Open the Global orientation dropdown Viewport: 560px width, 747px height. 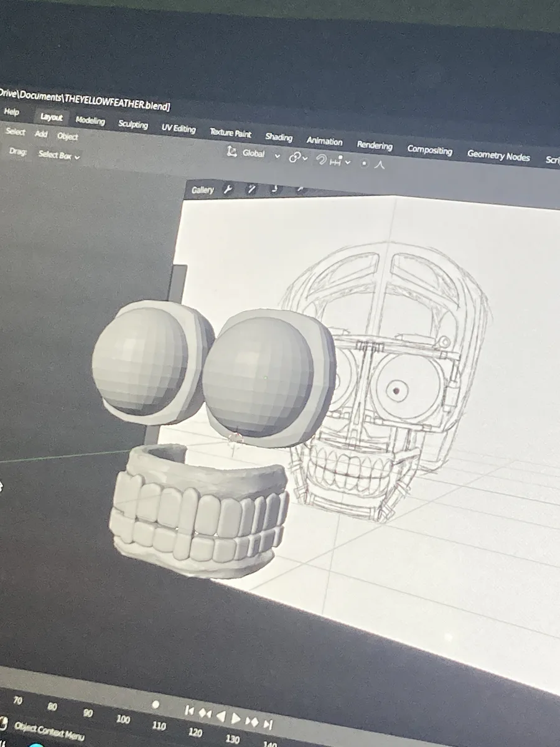point(261,154)
